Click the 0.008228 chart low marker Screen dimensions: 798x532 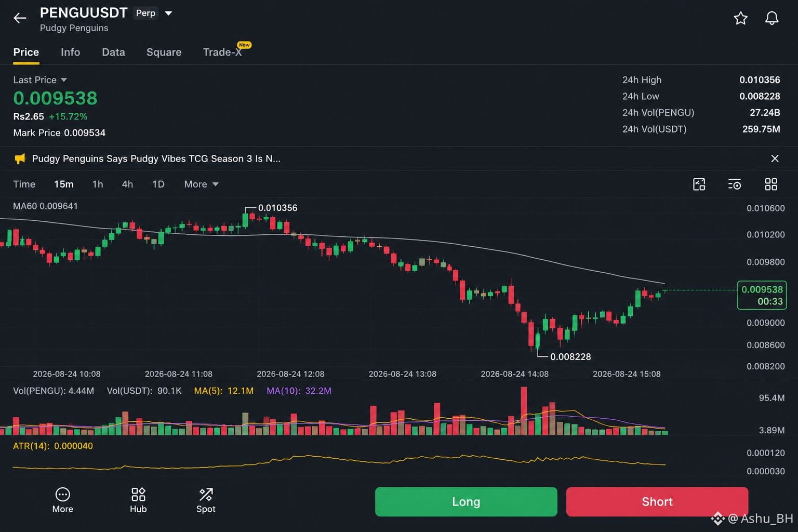570,357
